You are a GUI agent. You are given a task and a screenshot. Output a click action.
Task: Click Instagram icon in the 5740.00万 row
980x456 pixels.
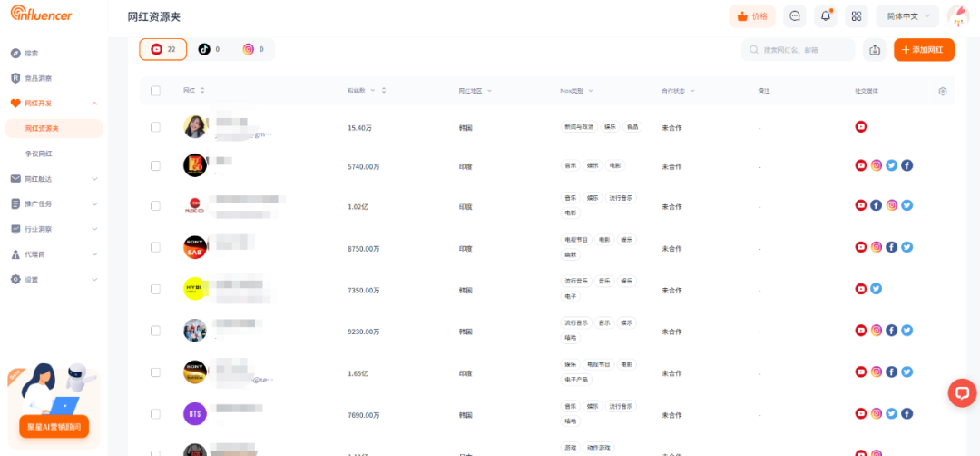[877, 165]
